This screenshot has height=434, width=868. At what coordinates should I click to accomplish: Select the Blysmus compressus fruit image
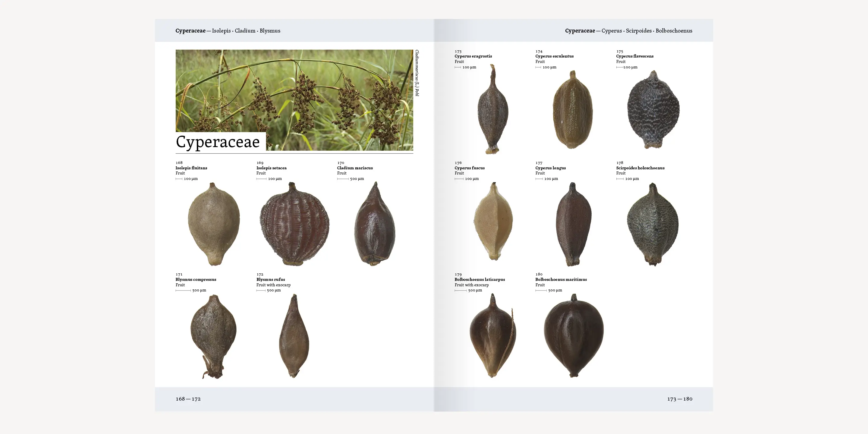click(213, 336)
